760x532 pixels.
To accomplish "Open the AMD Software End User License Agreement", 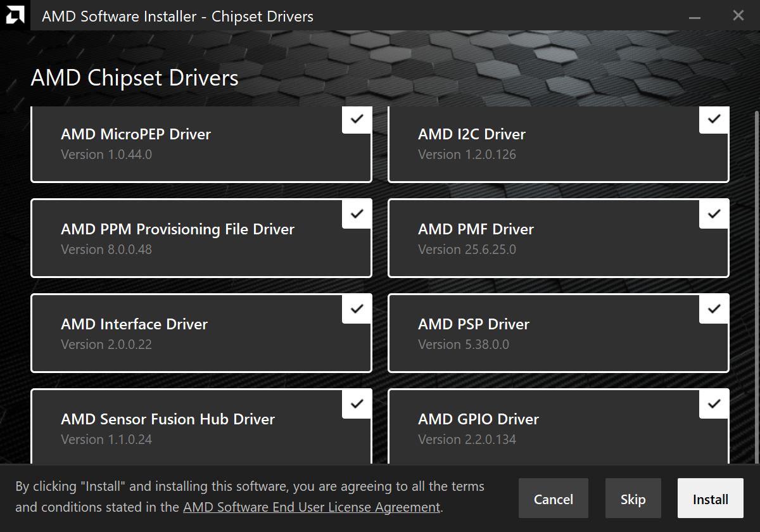I will click(x=312, y=507).
